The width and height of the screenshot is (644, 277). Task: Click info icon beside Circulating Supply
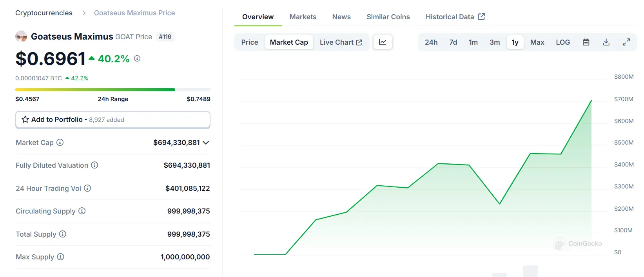tap(82, 211)
